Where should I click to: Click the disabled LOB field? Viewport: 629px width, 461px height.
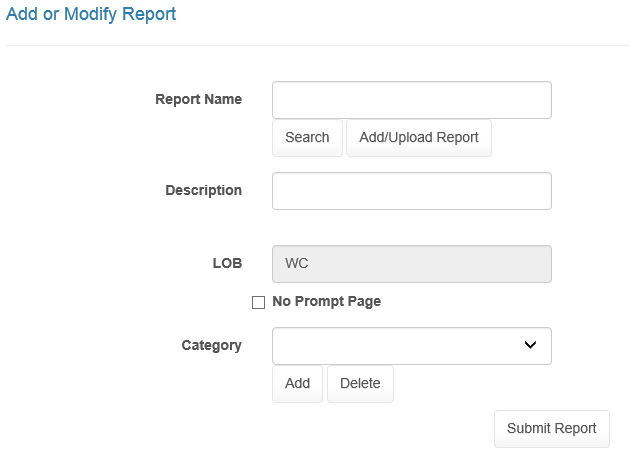pos(411,264)
